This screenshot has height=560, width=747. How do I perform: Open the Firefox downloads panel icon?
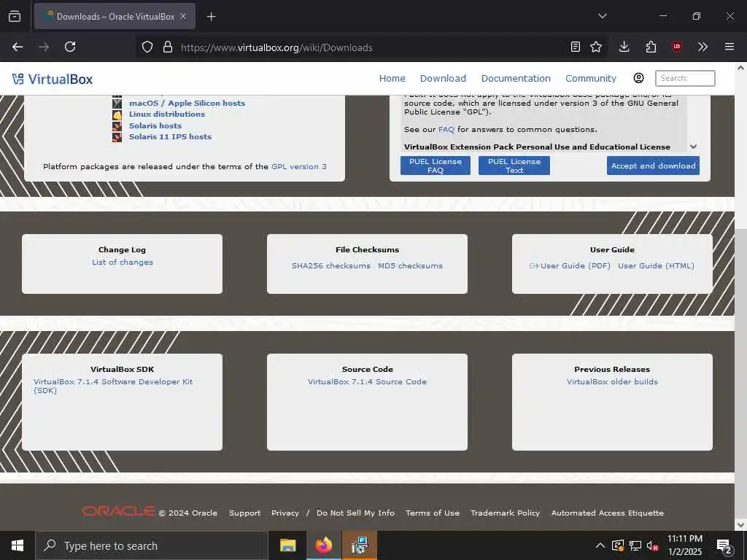click(624, 47)
